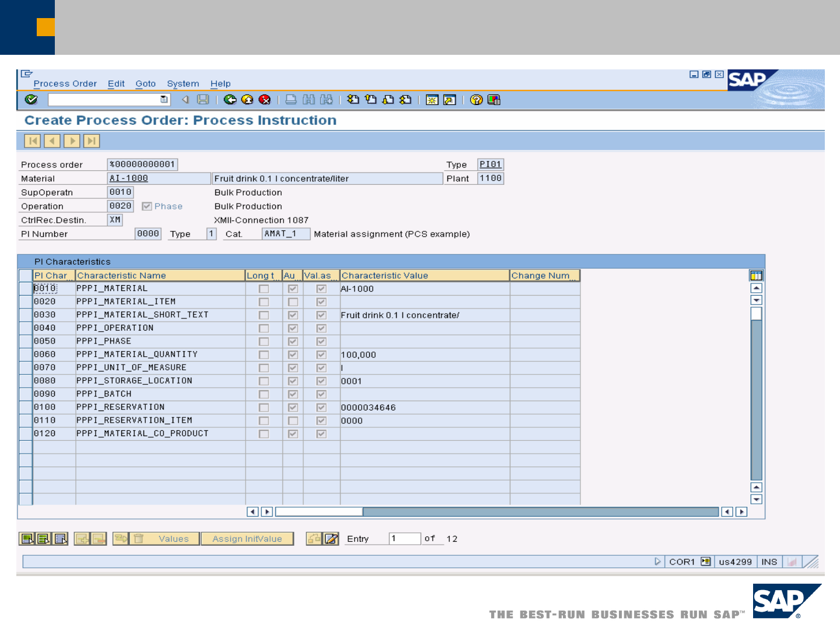Open the Goto menu
Image resolution: width=840 pixels, height=621 pixels.
(146, 84)
